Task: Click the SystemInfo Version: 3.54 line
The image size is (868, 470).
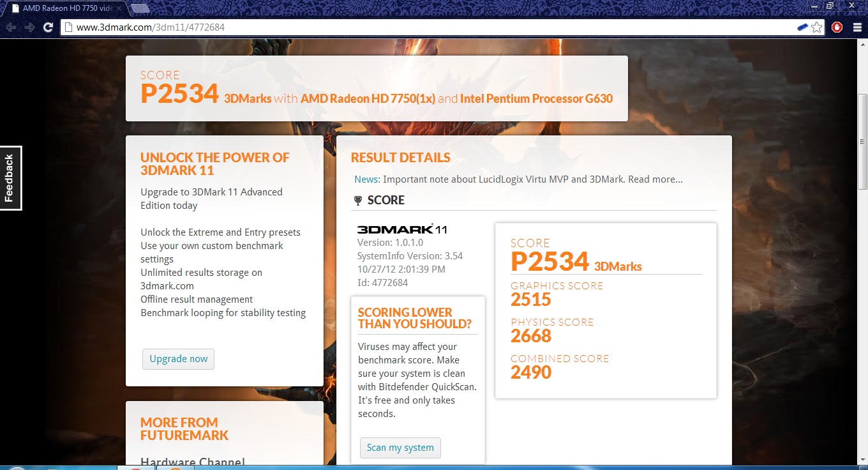Action: (410, 256)
